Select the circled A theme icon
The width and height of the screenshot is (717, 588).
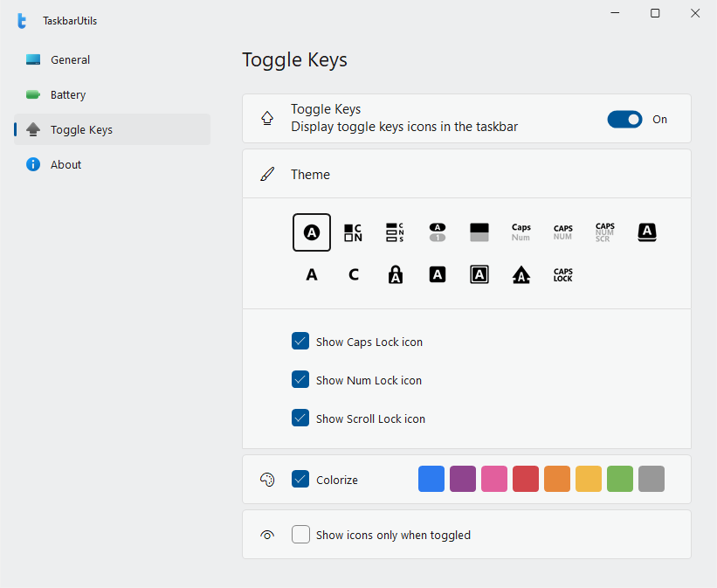click(312, 232)
